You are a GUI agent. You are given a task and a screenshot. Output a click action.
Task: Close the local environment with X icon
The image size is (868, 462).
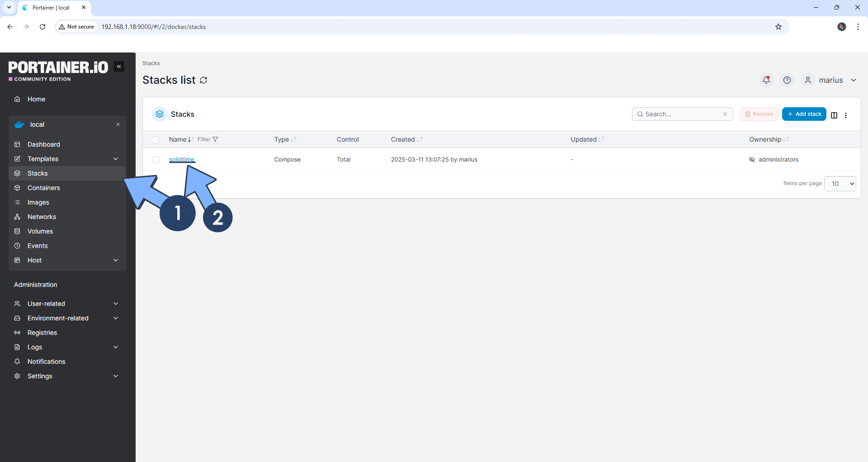[118, 124]
